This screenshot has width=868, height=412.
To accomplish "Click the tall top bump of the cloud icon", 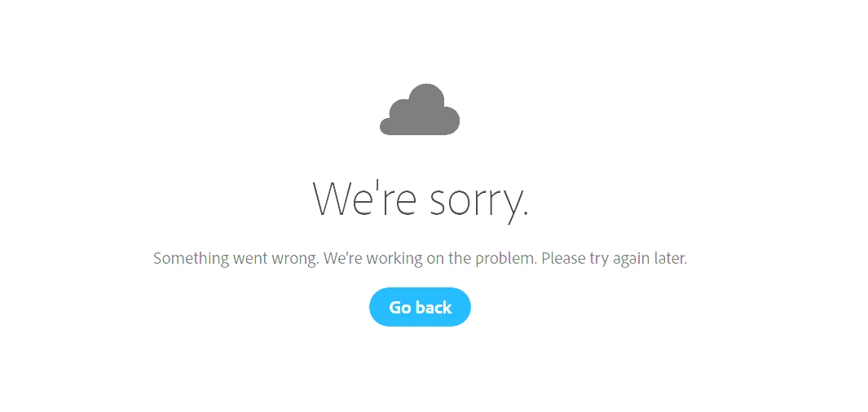I will coord(426,98).
